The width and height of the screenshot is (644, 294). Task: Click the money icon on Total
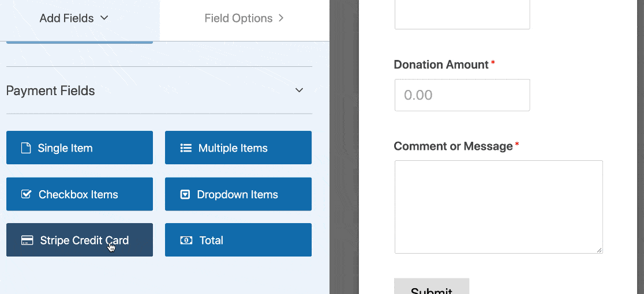186,240
